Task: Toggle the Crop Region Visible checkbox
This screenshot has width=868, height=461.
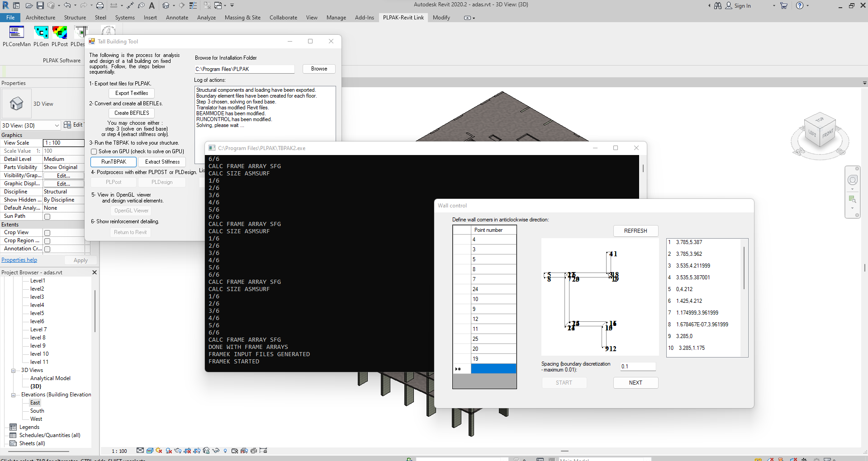Action: pos(47,241)
